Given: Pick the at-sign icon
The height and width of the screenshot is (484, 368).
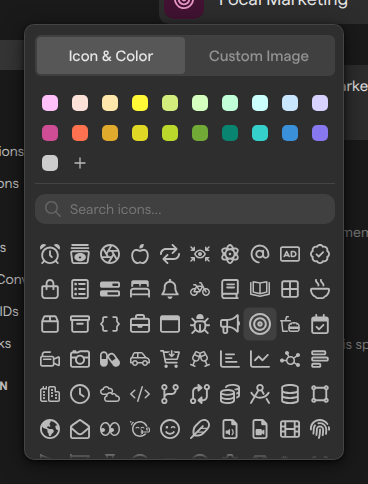Looking at the screenshot, I should pyautogui.click(x=260, y=254).
